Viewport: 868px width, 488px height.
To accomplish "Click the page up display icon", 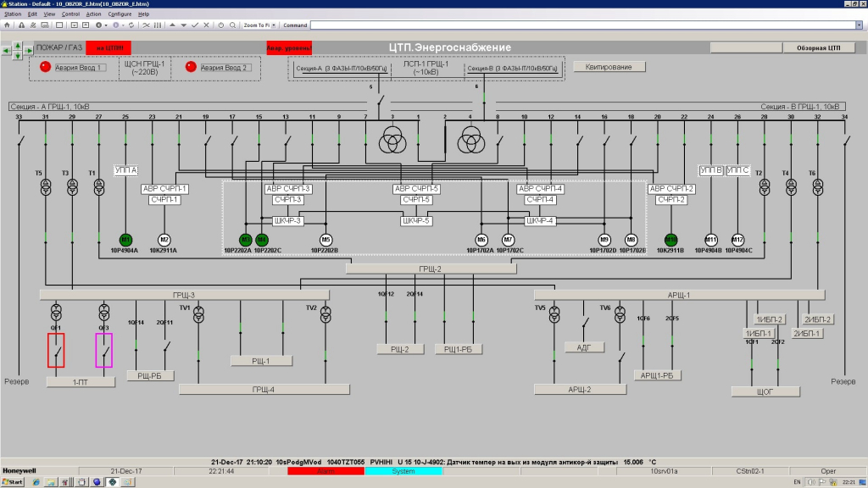I will pos(86,25).
